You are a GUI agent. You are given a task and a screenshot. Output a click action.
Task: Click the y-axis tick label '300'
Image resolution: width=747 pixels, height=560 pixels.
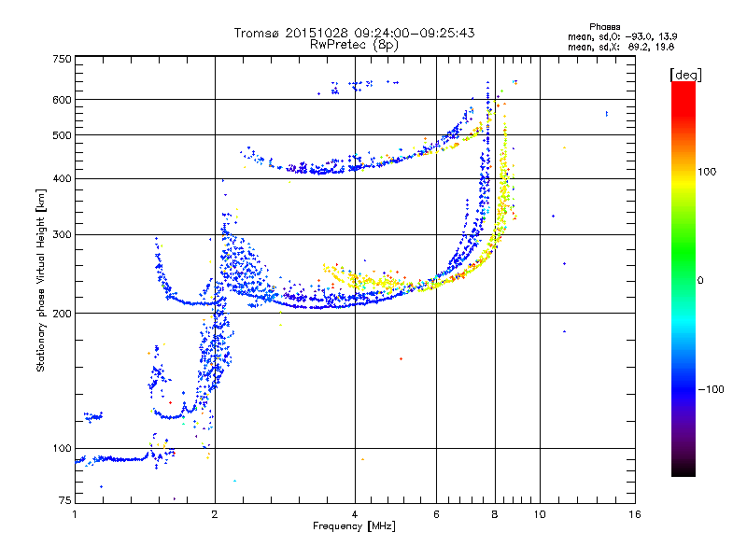point(63,235)
